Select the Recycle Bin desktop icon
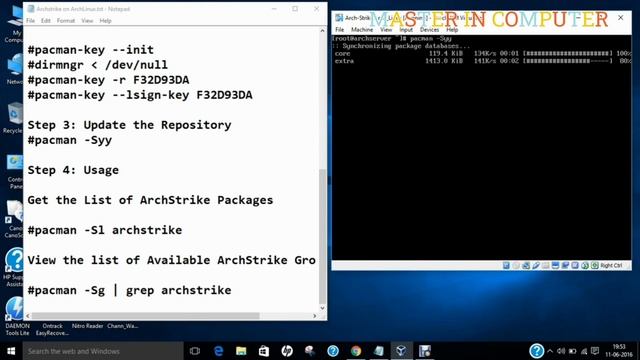The image size is (640, 360). (x=13, y=118)
